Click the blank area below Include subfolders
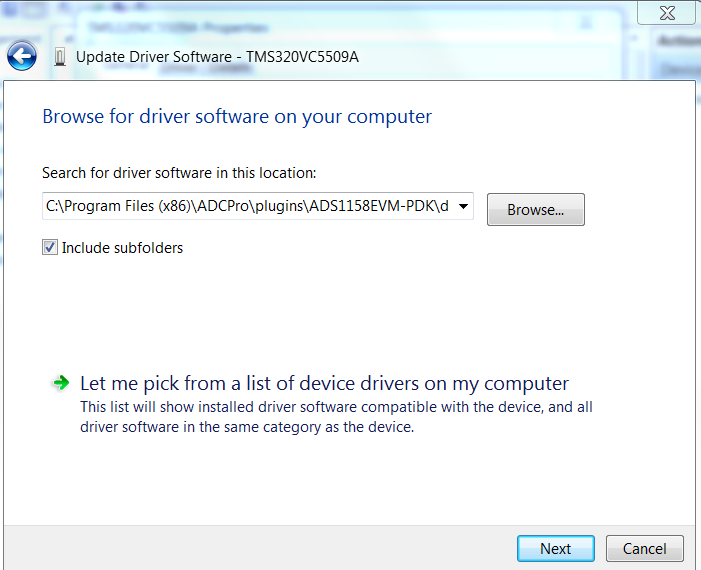 tap(300, 310)
